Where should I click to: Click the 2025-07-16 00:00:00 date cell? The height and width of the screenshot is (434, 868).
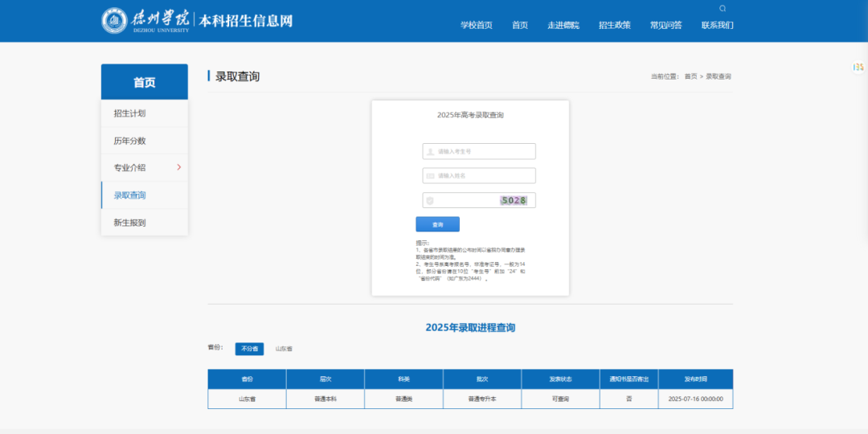696,399
